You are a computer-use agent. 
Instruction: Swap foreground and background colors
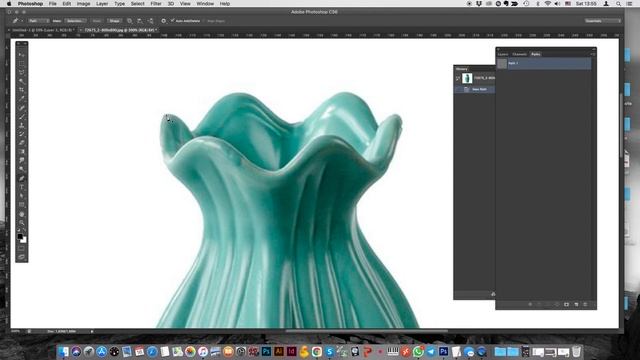point(24,231)
